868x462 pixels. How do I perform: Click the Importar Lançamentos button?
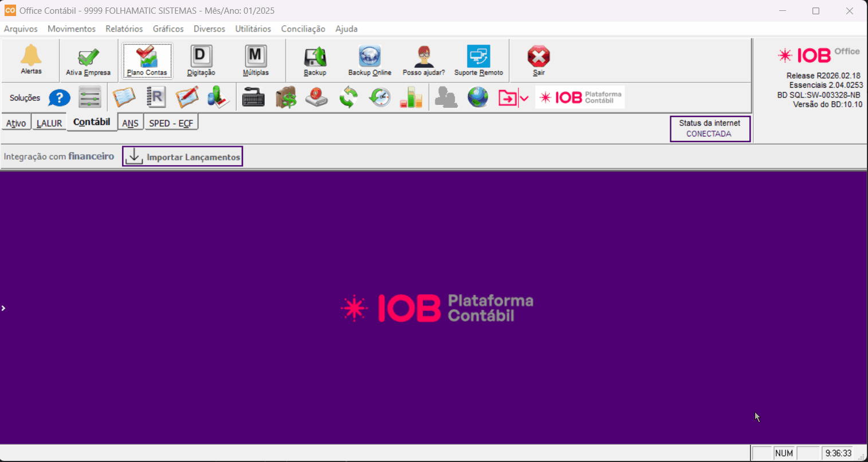[183, 156]
